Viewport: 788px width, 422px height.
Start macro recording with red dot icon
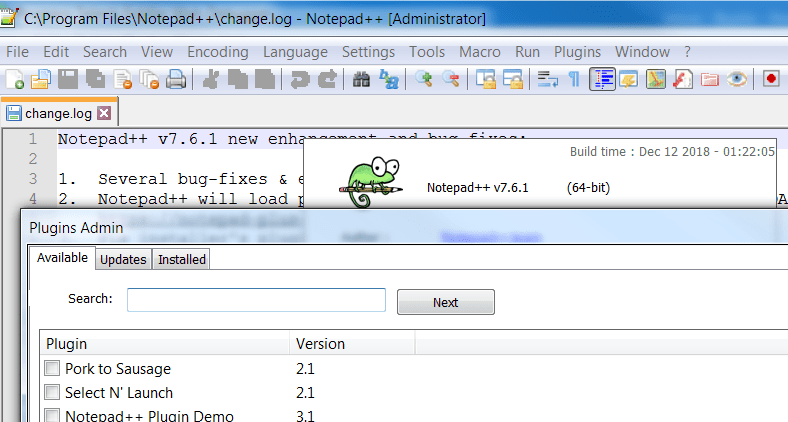point(771,79)
